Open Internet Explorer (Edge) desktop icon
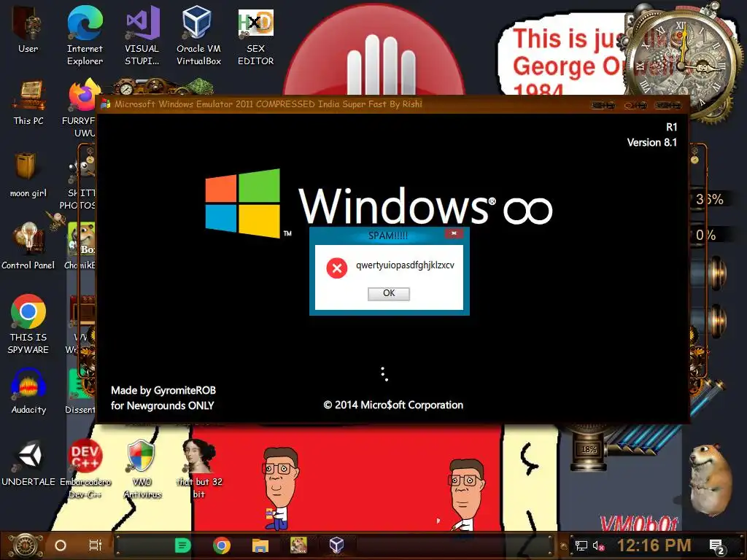747x560 pixels. (85, 35)
